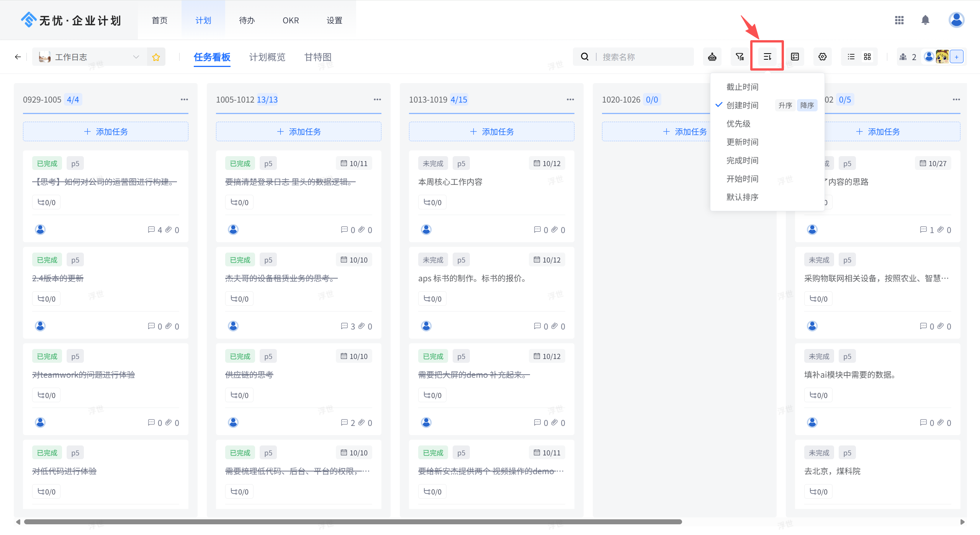Click the notification bell icon
Screen dimensions: 980x535
point(925,20)
